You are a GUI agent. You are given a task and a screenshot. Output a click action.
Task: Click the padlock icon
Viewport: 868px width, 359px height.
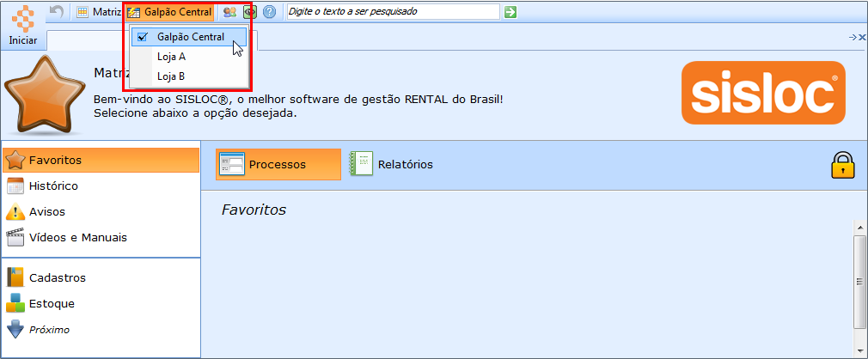842,165
